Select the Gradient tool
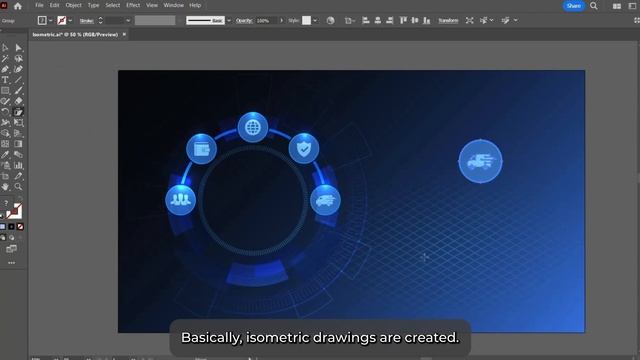 click(x=18, y=144)
